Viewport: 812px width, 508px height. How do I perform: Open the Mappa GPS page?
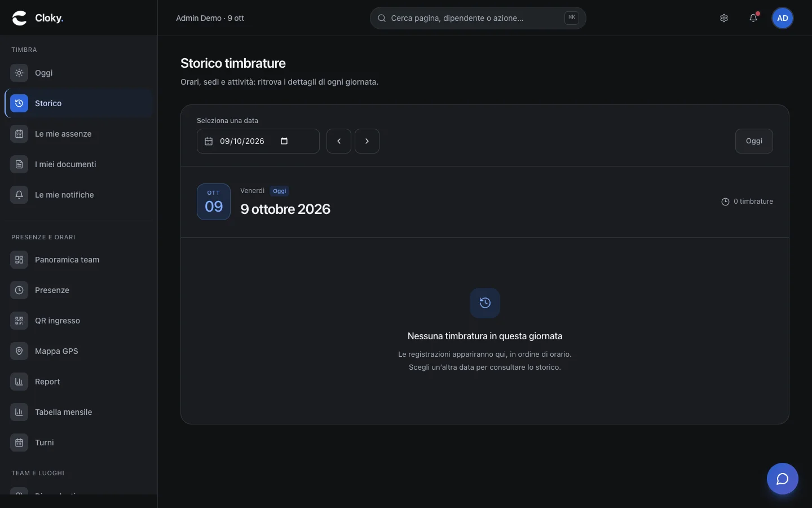click(79, 351)
